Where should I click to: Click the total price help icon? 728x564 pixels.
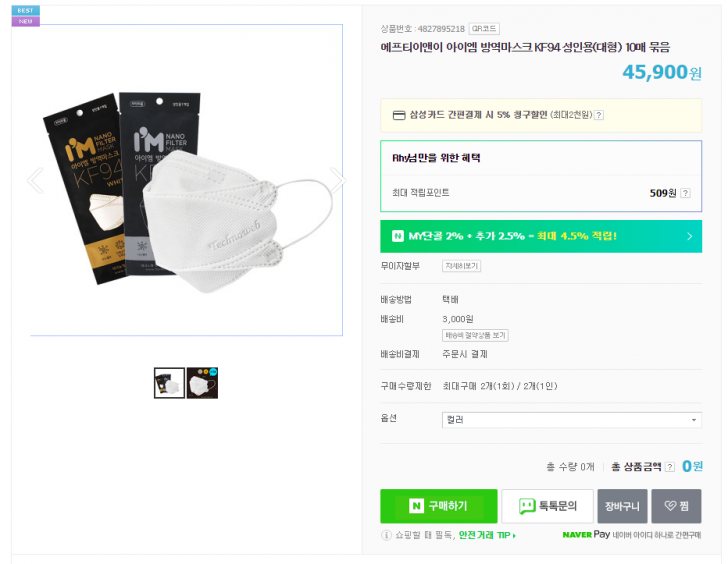(x=670, y=467)
